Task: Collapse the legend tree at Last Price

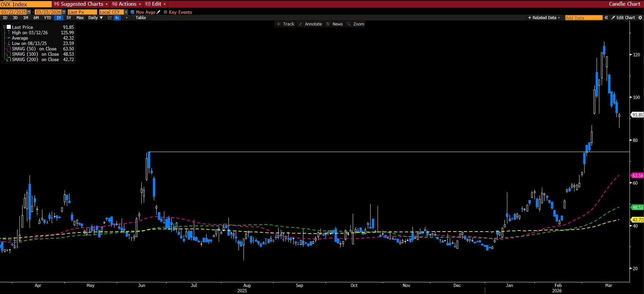Action: 4,27
